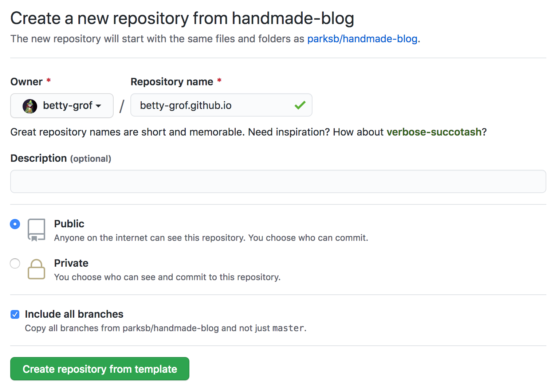Image resolution: width=558 pixels, height=392 pixels.
Task: Click the Description (optional) label
Action: pos(61,158)
